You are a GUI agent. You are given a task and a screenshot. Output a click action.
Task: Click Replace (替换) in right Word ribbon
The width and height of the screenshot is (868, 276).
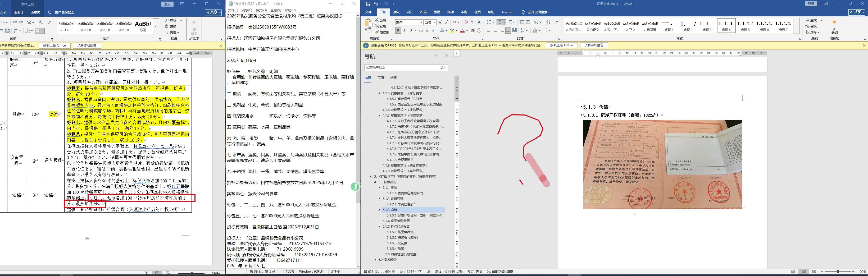point(811,26)
